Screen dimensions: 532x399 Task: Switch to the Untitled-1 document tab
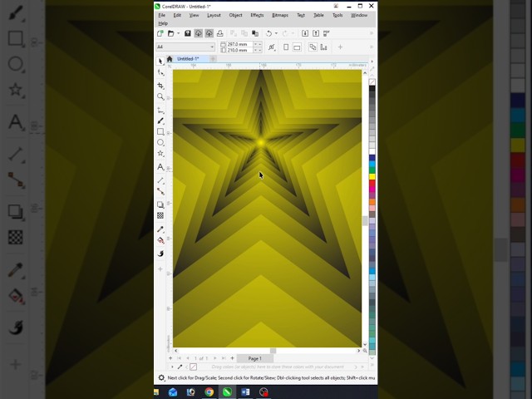tap(188, 59)
